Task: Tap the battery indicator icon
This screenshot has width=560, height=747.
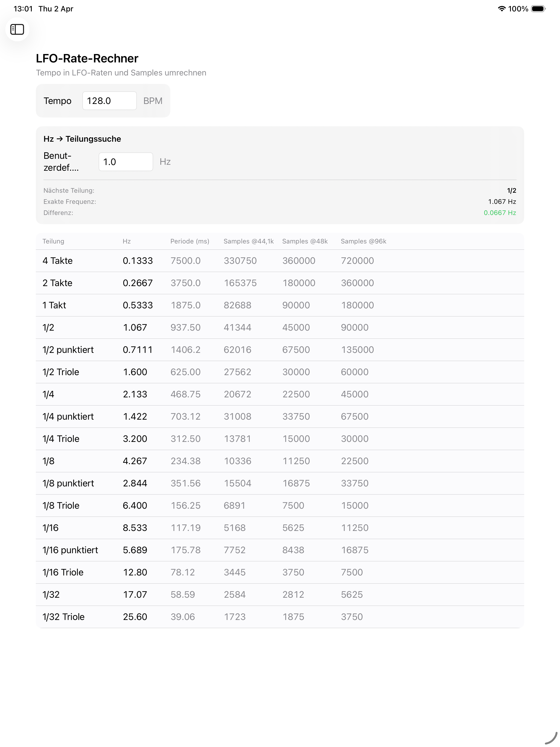Action: click(x=538, y=9)
